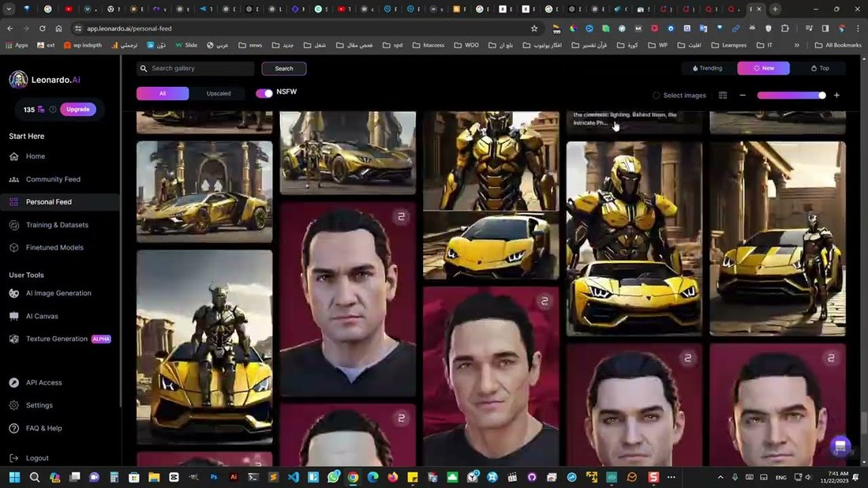Open VS Code from taskbar
868x488 pixels.
(x=294, y=477)
